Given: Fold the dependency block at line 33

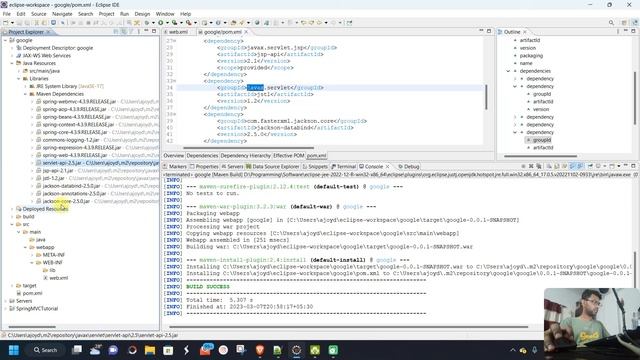Looking at the screenshot, I should tap(174, 81).
